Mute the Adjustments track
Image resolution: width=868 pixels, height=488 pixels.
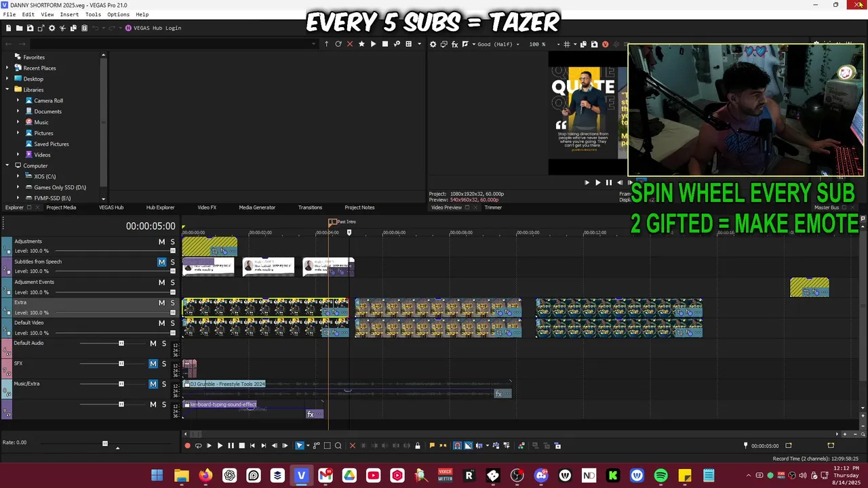click(161, 242)
